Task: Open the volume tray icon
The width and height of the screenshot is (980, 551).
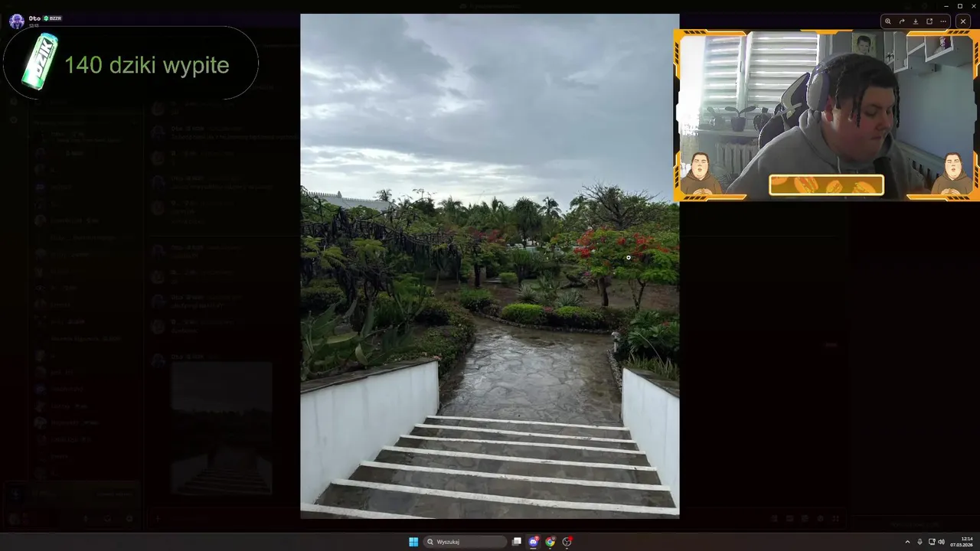Action: tap(941, 542)
